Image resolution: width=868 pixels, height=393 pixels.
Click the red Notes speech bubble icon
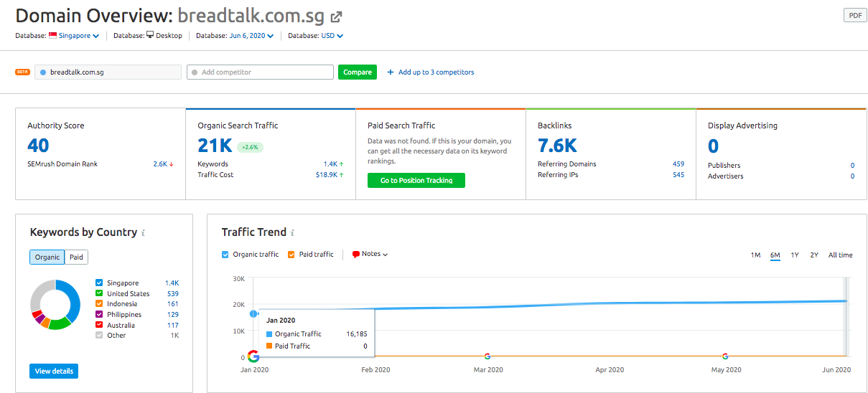356,255
